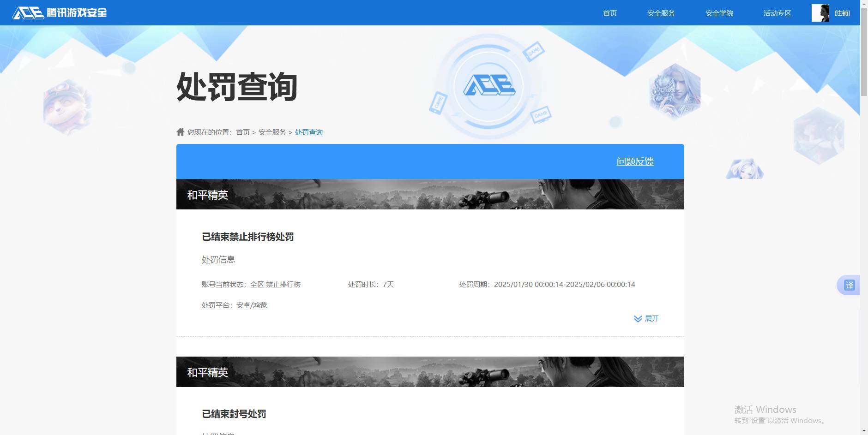The image size is (868, 435).
Task: Click the home icon in breadcrumb
Action: point(181,132)
